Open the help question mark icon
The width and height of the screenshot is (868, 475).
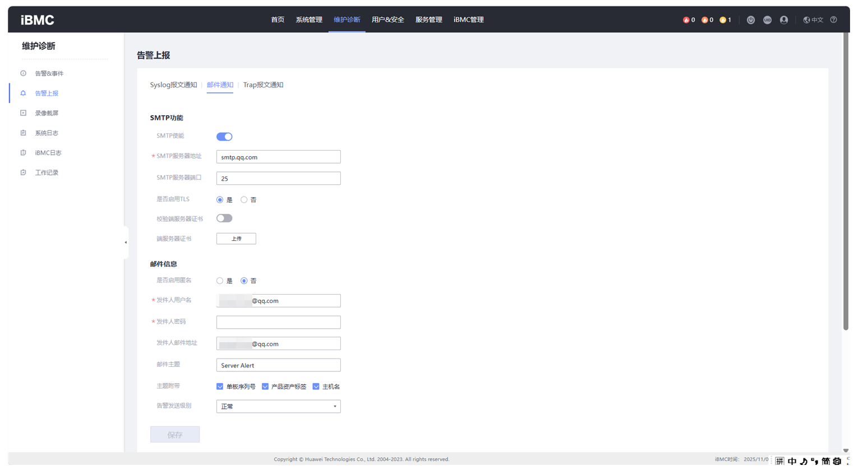[x=834, y=20]
